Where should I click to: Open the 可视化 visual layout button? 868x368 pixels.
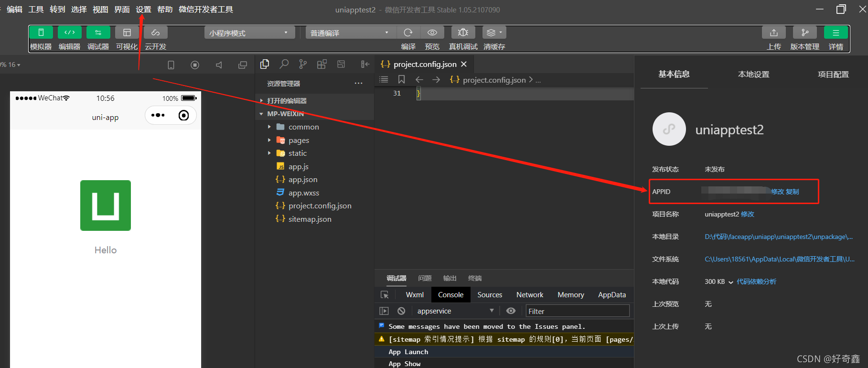click(x=127, y=32)
